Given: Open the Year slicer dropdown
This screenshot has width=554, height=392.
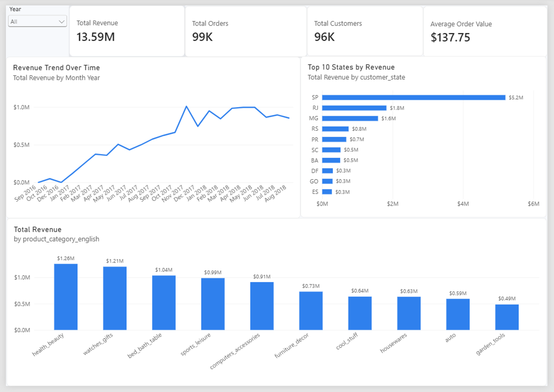Looking at the screenshot, I should tap(38, 21).
